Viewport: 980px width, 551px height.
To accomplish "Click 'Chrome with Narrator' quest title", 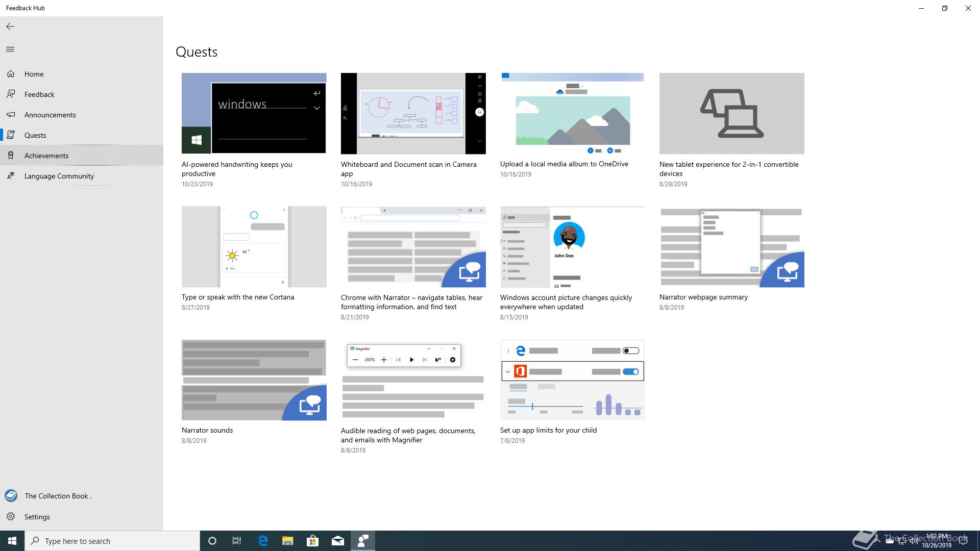I will pyautogui.click(x=411, y=302).
